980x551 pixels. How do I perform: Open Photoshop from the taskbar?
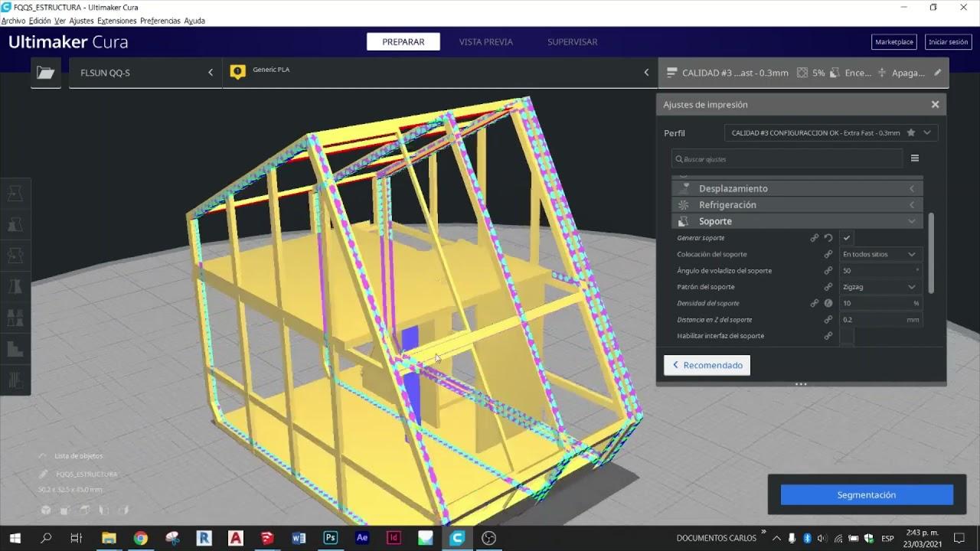pos(331,538)
